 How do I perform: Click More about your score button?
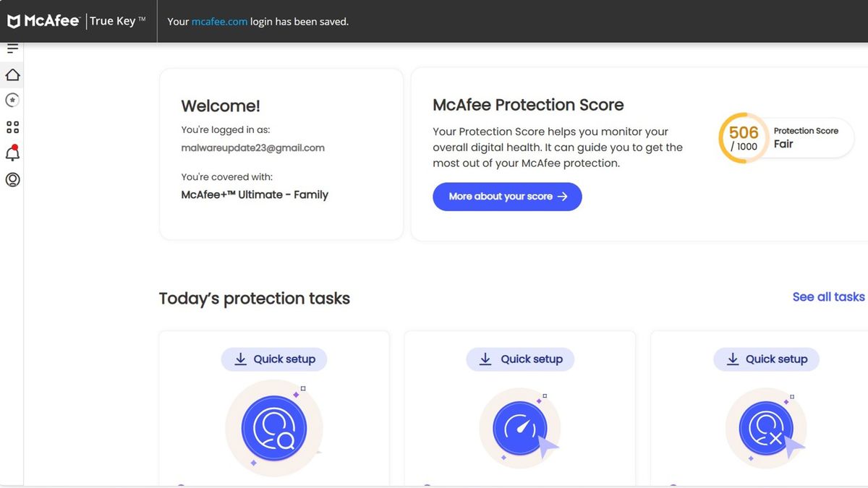pos(506,196)
